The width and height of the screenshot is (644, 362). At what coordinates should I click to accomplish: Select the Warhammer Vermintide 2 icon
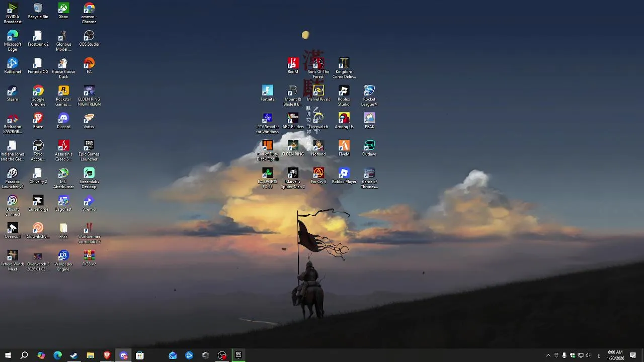(89, 234)
